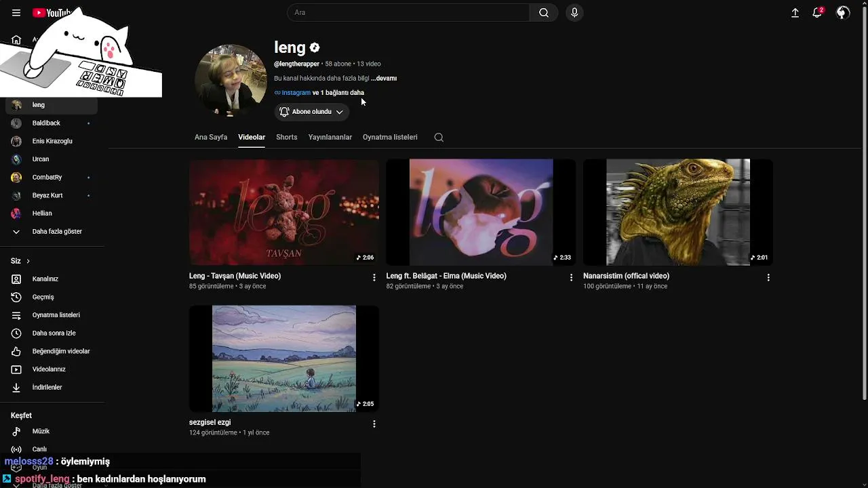Viewport: 868px width, 488px height.
Task: Open the Müzik icon under Keşfet
Action: coord(16,431)
